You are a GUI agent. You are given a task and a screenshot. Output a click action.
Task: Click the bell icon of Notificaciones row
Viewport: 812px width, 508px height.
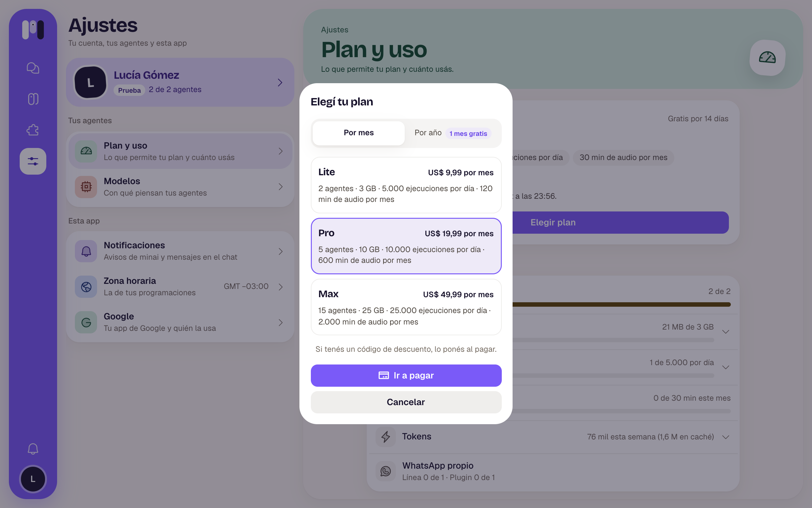pyautogui.click(x=86, y=251)
